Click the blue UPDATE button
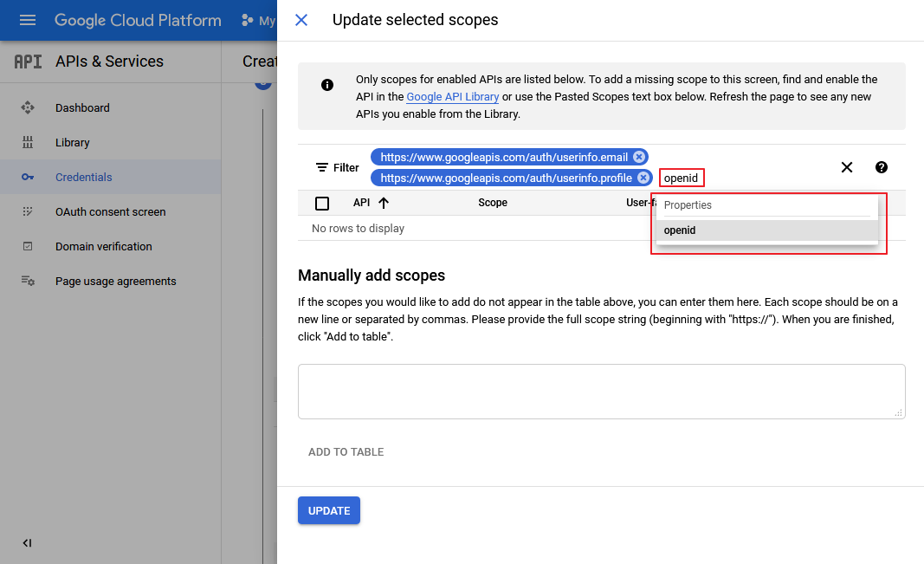 329,510
